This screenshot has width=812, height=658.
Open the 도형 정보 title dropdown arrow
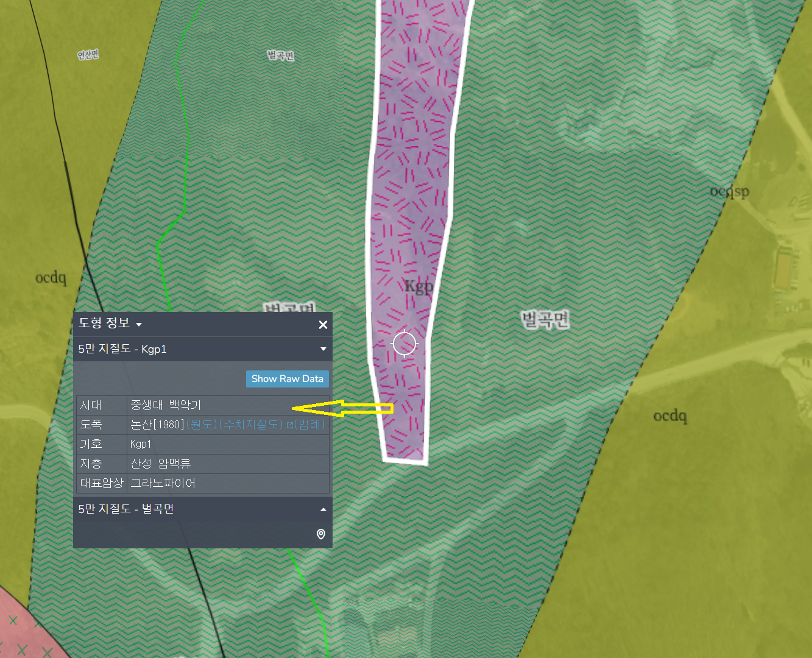[139, 325]
